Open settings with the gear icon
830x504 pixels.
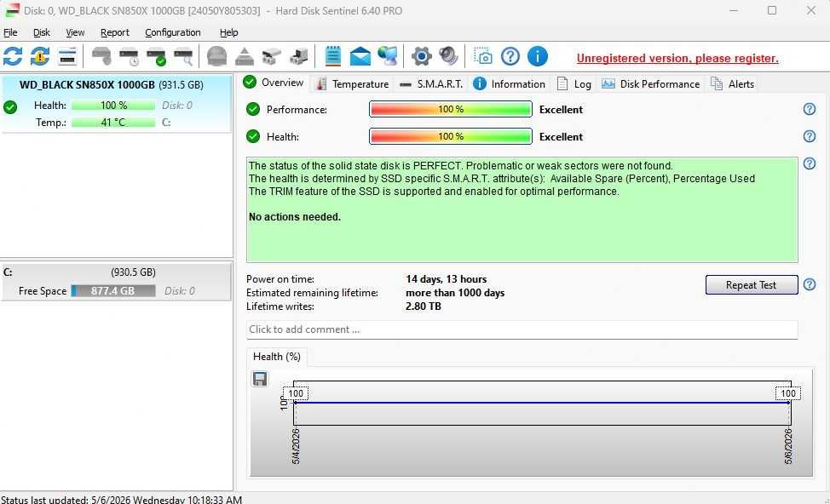pyautogui.click(x=421, y=56)
